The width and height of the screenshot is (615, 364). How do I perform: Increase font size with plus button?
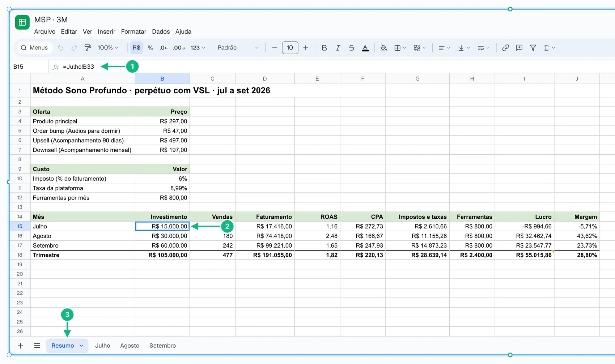coord(306,48)
